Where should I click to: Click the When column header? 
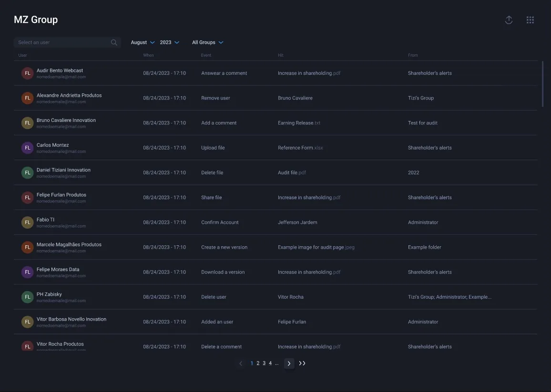[148, 56]
